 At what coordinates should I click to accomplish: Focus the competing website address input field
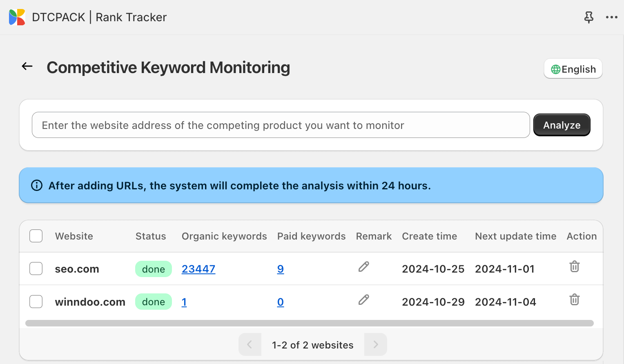tap(281, 125)
